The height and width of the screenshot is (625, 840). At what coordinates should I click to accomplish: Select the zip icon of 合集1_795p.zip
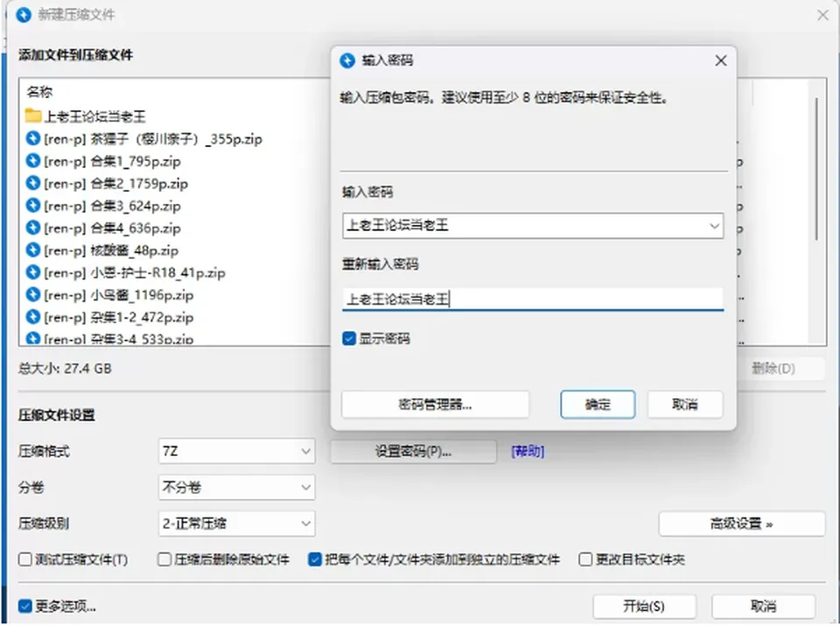pyautogui.click(x=33, y=161)
